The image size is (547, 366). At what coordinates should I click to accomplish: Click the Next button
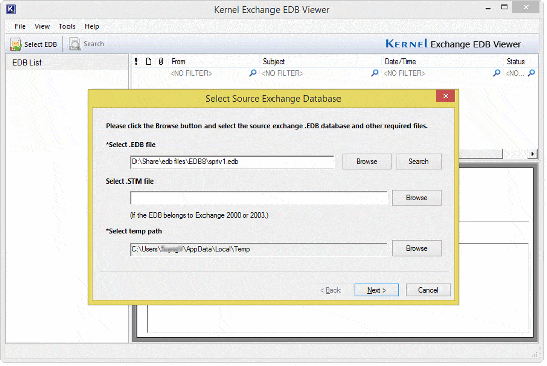[x=376, y=290]
